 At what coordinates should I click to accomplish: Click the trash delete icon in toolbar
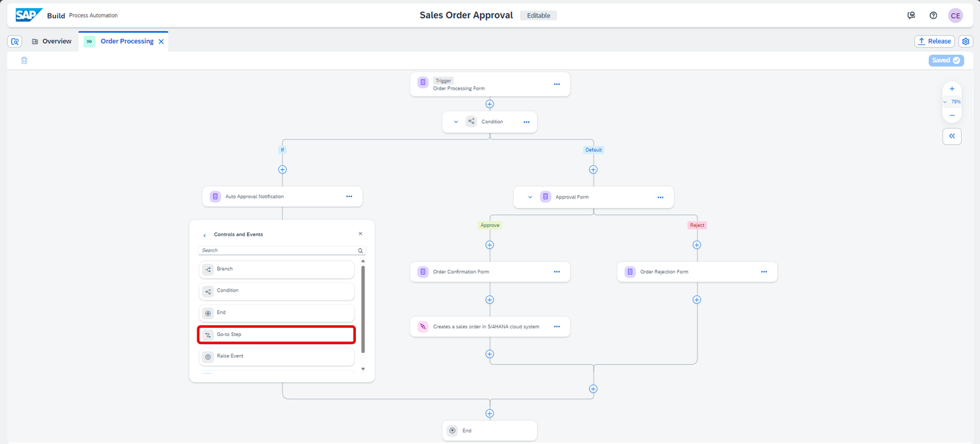pos(24,61)
